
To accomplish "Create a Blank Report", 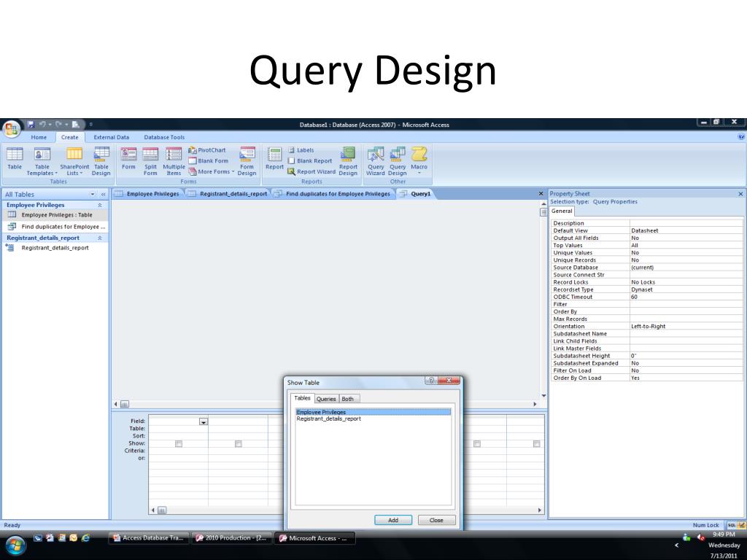I will (x=309, y=161).
